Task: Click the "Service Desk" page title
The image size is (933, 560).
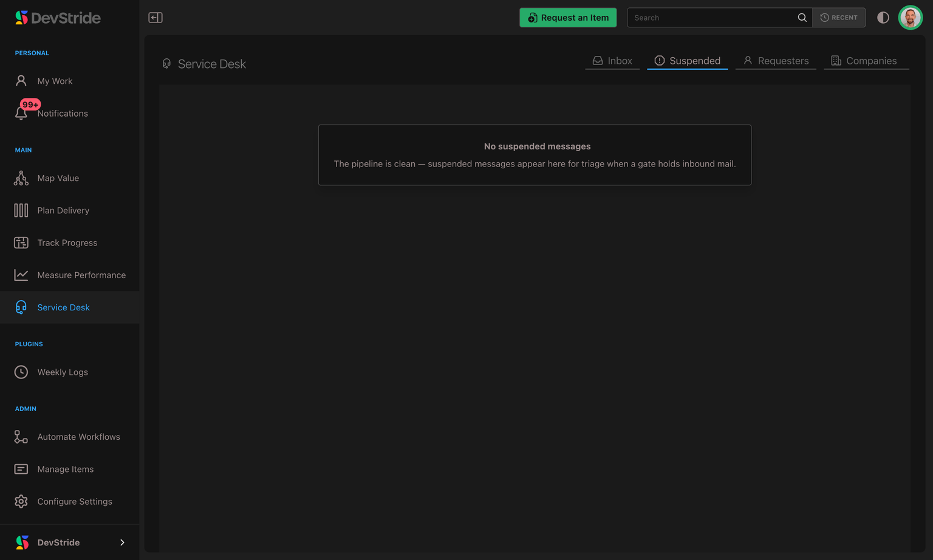Action: click(212, 64)
